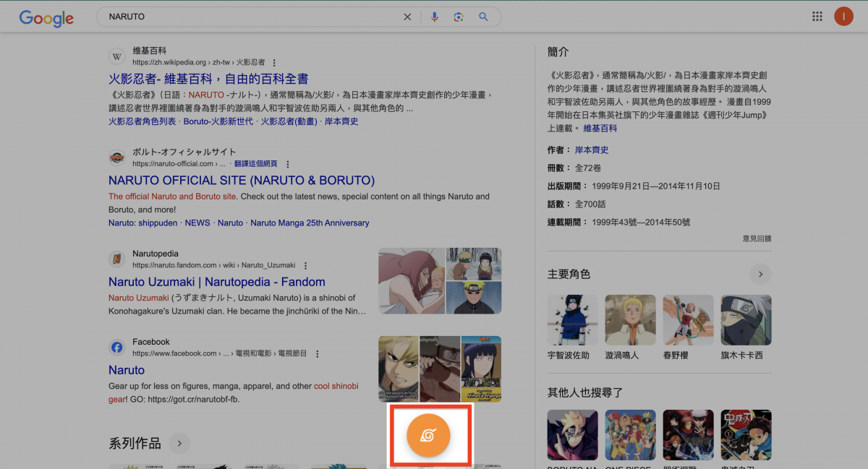The image size is (868, 469).
Task: Open Boruto-火影新世代 sublink
Action: [218, 121]
